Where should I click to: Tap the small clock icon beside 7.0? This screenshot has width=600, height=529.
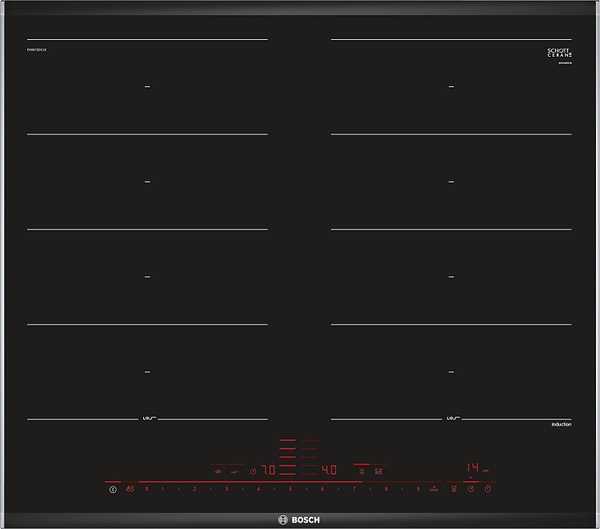tap(253, 472)
